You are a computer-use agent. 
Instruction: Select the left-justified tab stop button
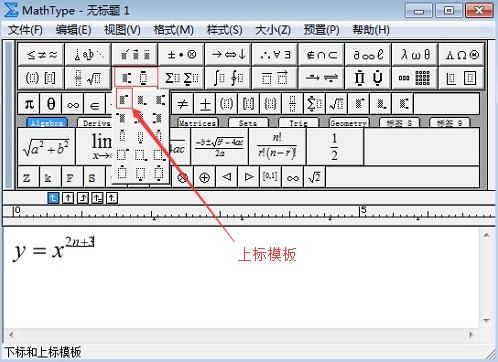[x=53, y=198]
